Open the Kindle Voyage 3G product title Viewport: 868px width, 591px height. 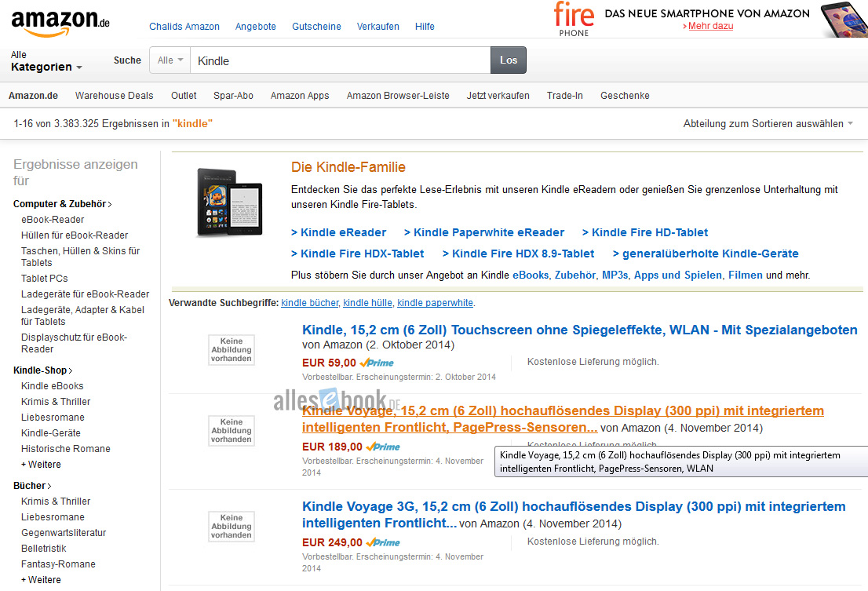pos(574,515)
